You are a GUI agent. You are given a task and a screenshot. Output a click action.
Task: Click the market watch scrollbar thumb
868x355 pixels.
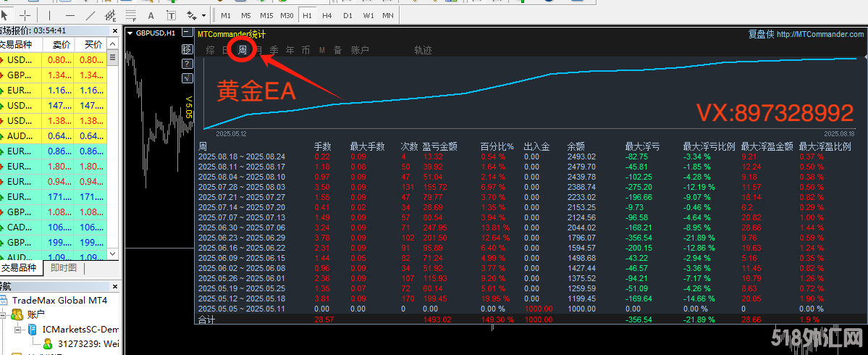pyautogui.click(x=113, y=58)
